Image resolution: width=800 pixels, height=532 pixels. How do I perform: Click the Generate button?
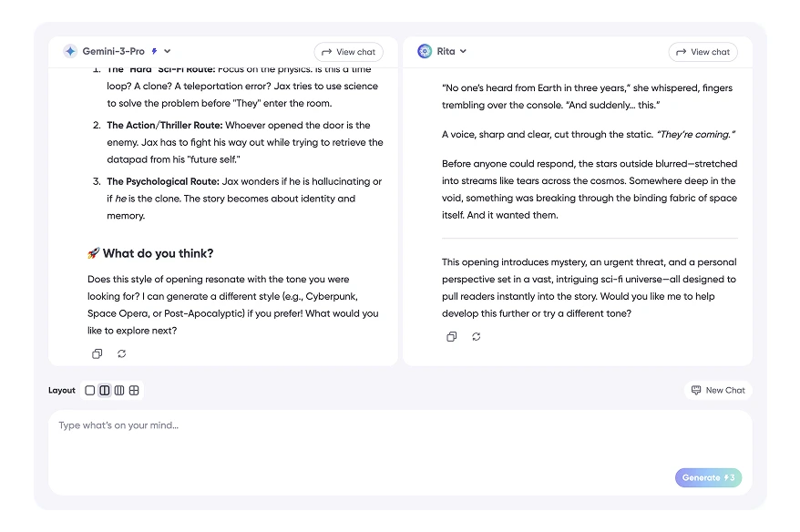[708, 477]
